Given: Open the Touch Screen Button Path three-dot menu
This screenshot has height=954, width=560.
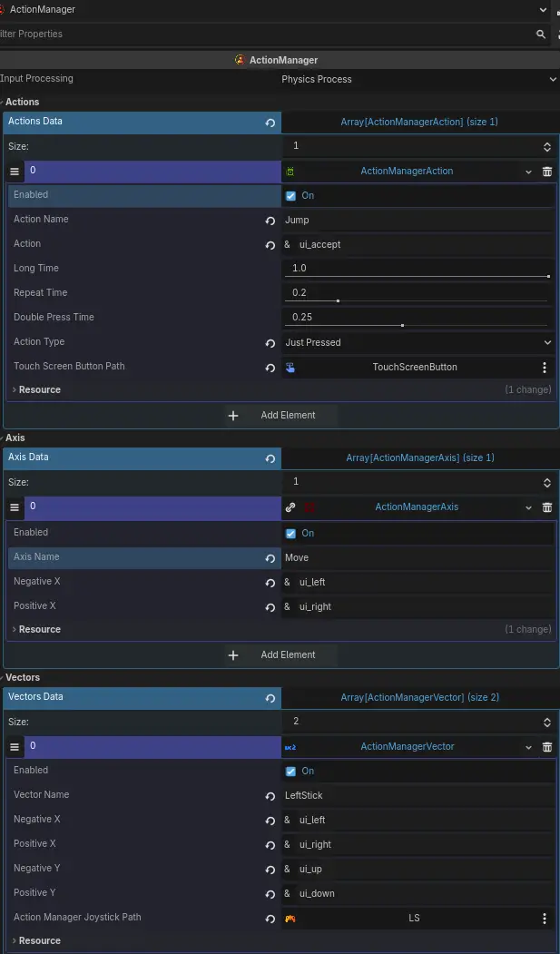Looking at the screenshot, I should (x=544, y=368).
